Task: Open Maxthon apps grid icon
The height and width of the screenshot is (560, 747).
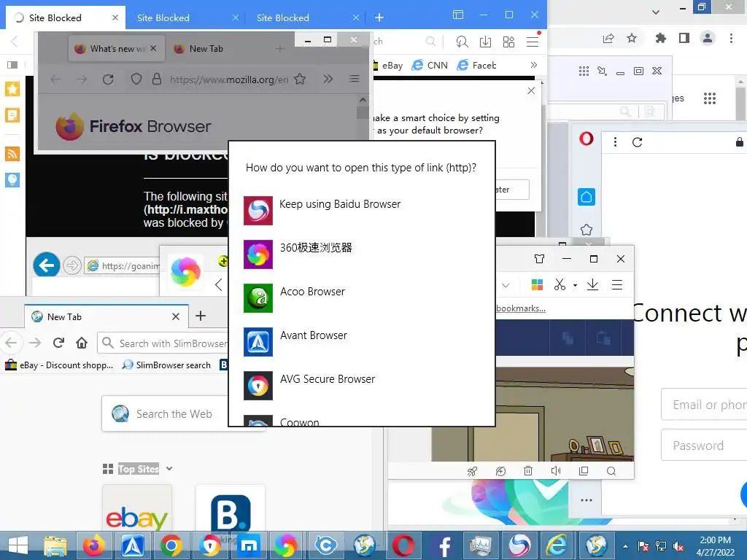Action: [x=508, y=42]
